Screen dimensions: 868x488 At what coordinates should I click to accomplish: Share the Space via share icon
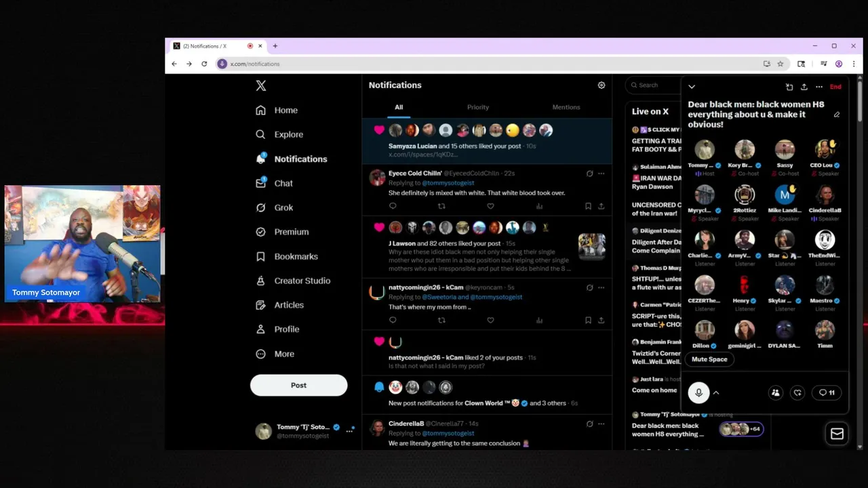(804, 87)
